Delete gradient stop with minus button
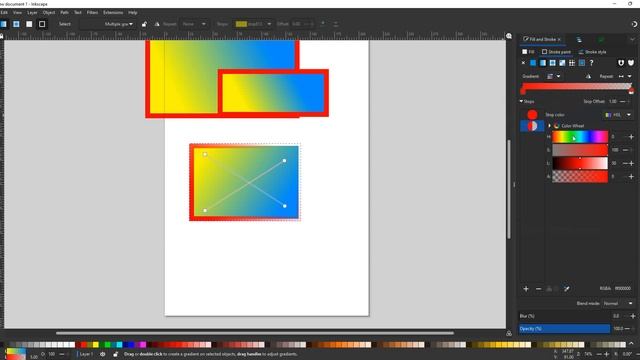640x360 pixels. 538,289
